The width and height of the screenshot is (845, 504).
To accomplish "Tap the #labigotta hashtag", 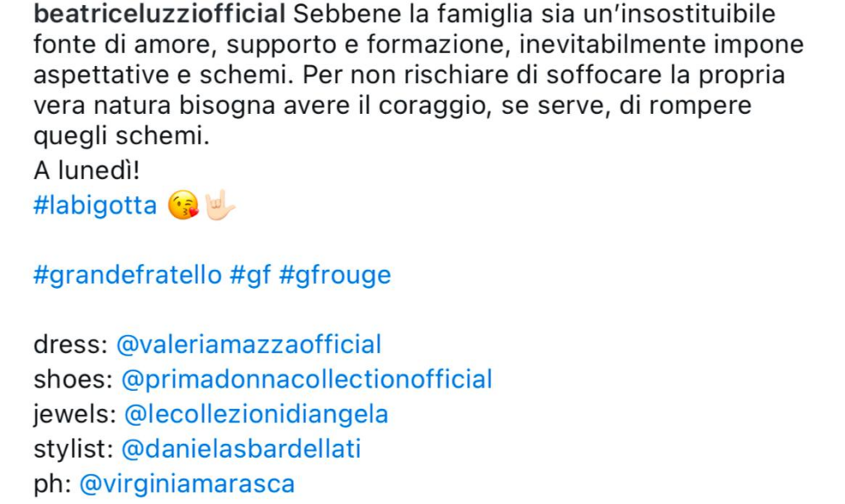I will (96, 205).
